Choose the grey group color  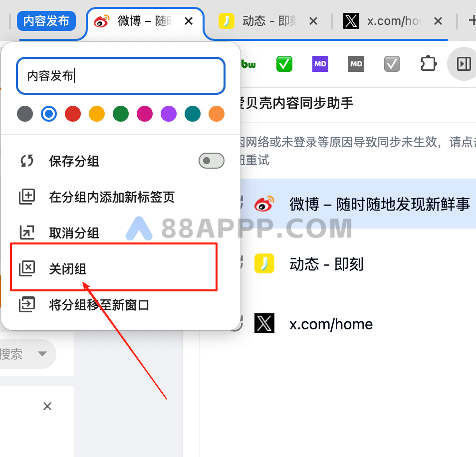[x=25, y=114]
